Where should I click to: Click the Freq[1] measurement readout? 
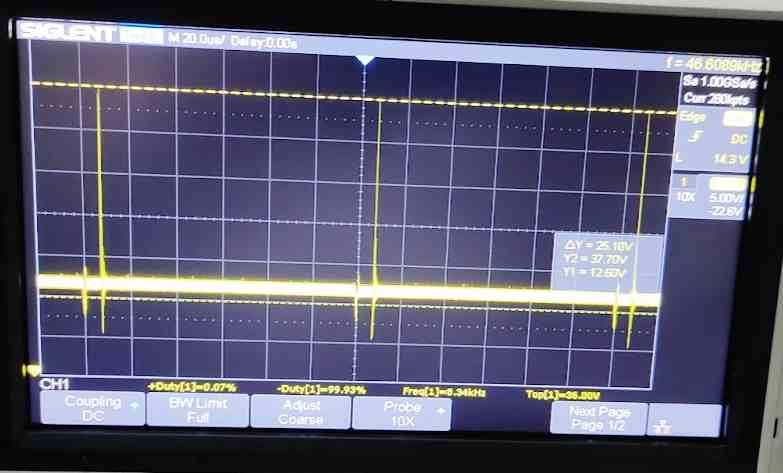tap(444, 393)
